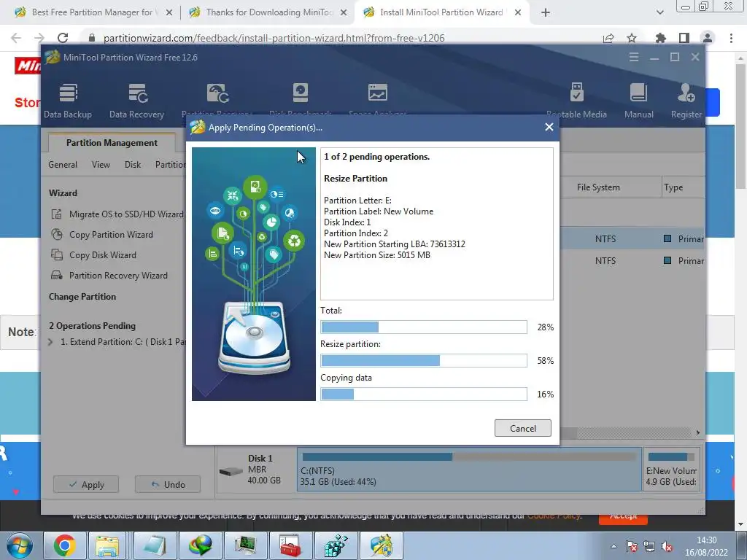747x560 pixels.
Task: Open MiniTool hamburger menu icon
Action: click(634, 57)
